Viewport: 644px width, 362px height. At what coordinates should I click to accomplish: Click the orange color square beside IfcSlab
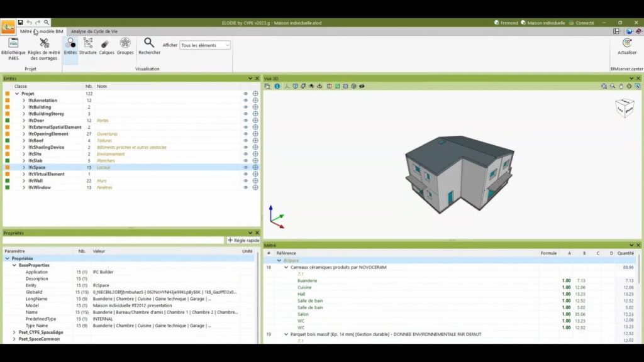click(x=8, y=161)
